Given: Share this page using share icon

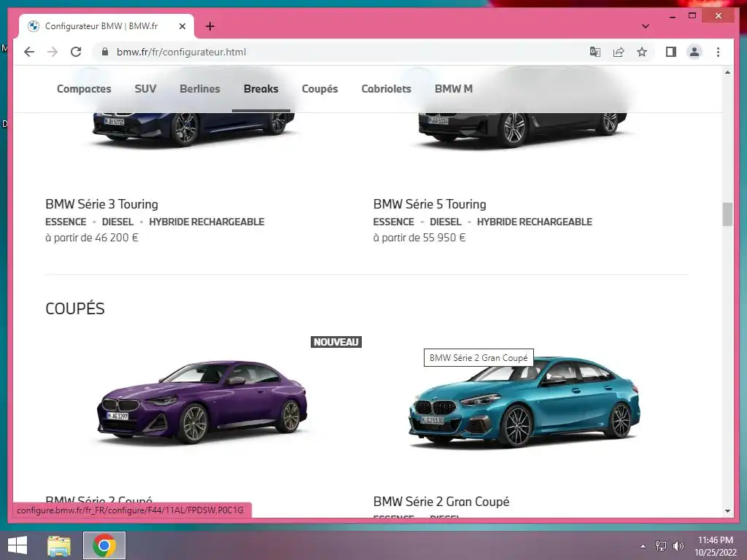Looking at the screenshot, I should 619,52.
